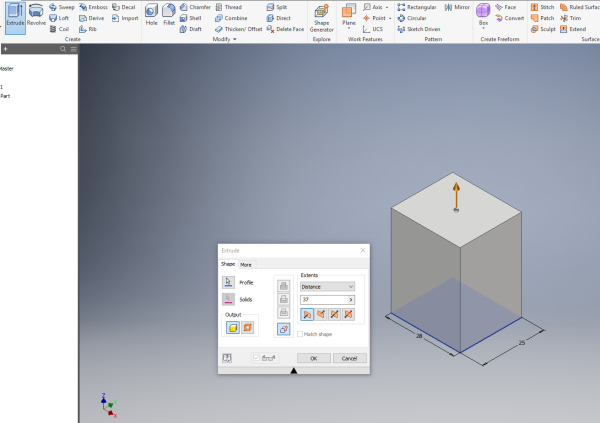Choose the Symmetric extrude direction
This screenshot has width=600, height=423.
coord(334,315)
